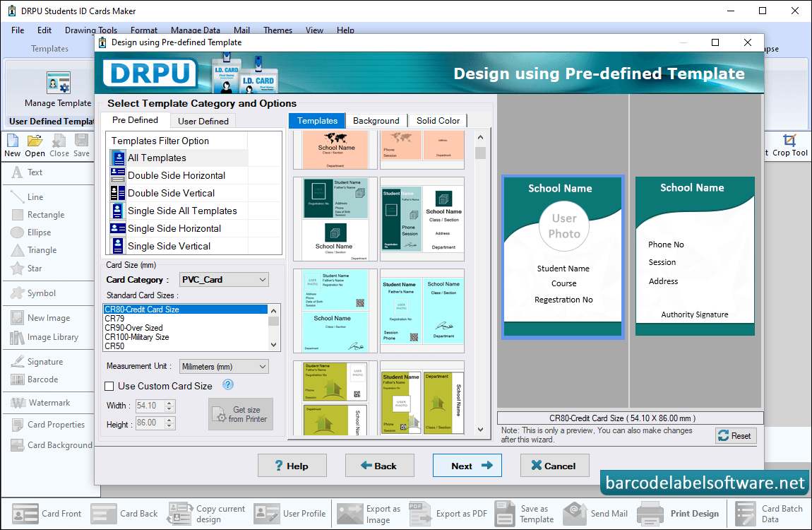
Task: Open the Measurement Unit dropdown
Action: tap(224, 366)
